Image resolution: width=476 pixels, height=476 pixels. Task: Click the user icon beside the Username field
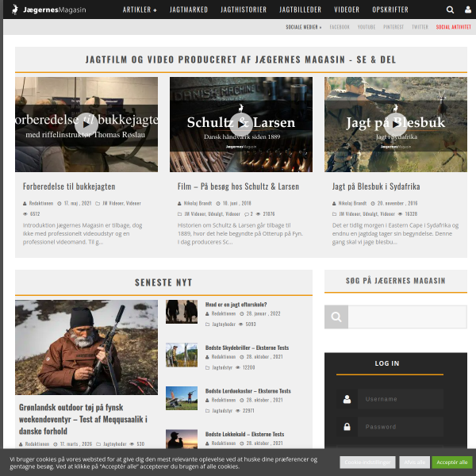pos(347,399)
